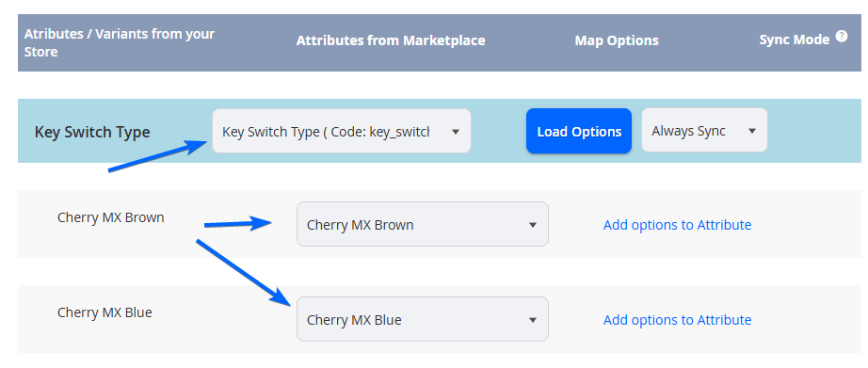868x368 pixels.
Task: Click the caret arrow on Always Sync dropdown
Action: (752, 131)
